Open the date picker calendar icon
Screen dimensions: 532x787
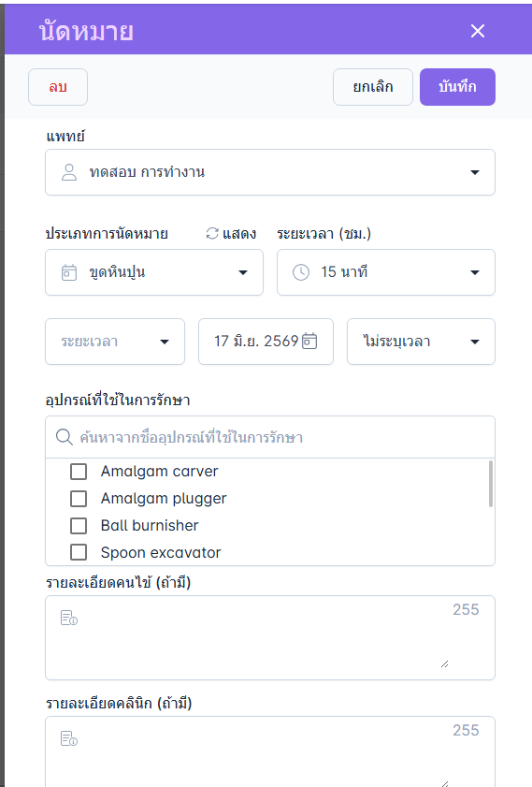pyautogui.click(x=309, y=342)
